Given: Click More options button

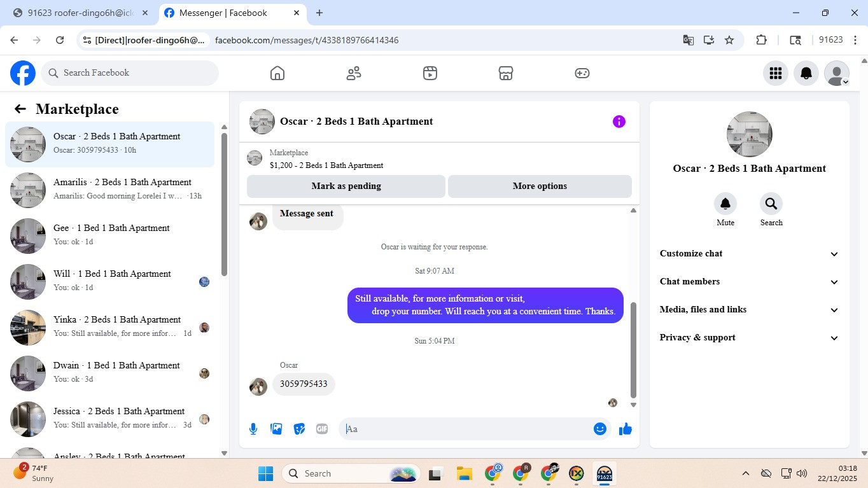Looking at the screenshot, I should click(540, 186).
